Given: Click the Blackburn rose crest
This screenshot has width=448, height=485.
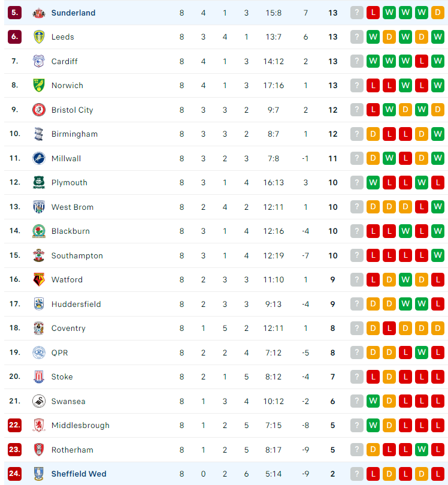Looking at the screenshot, I should tap(39, 231).
